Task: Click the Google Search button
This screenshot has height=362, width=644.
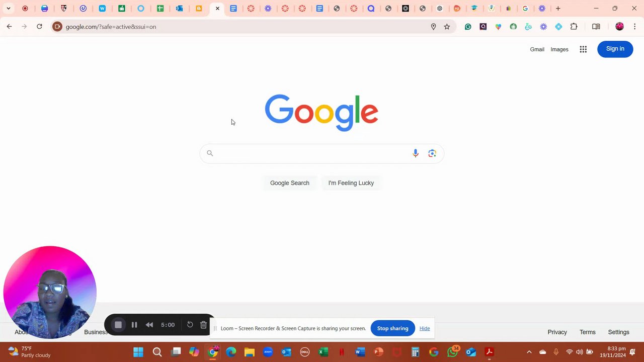Action: 290,183
